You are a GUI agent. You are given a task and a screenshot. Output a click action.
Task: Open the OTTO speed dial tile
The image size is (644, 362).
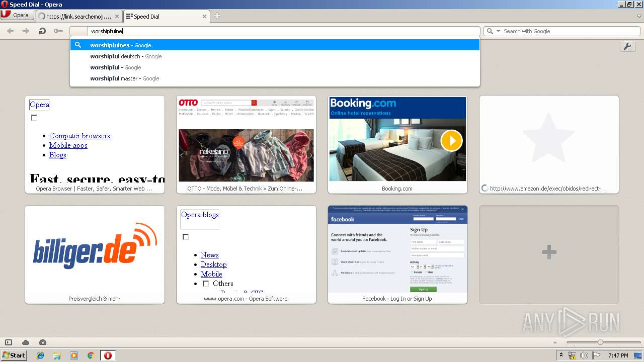tap(246, 144)
